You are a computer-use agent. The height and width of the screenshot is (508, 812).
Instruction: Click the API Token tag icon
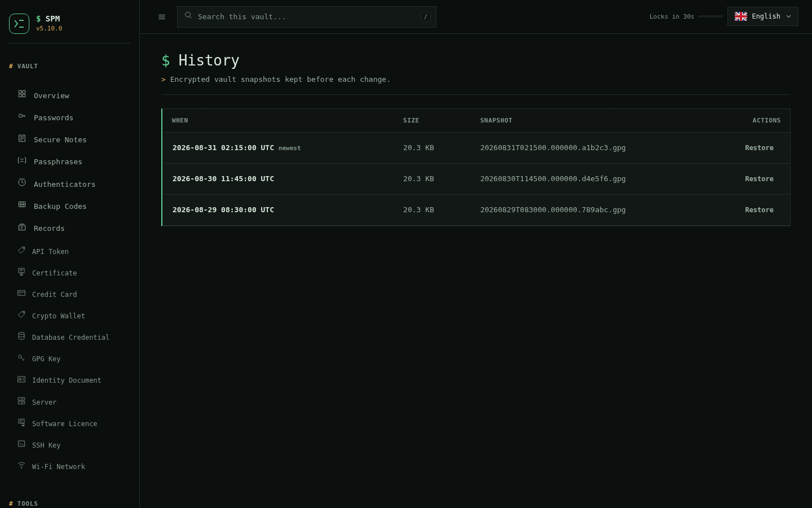click(x=21, y=250)
